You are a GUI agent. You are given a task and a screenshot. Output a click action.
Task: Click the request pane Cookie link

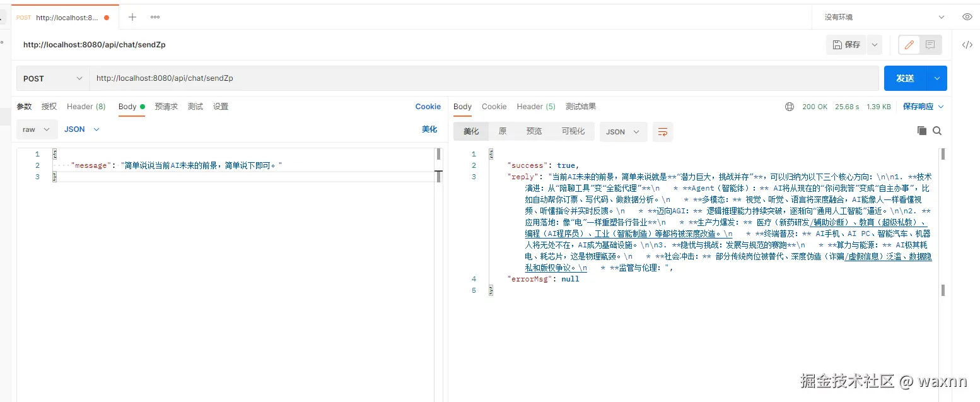(x=428, y=107)
